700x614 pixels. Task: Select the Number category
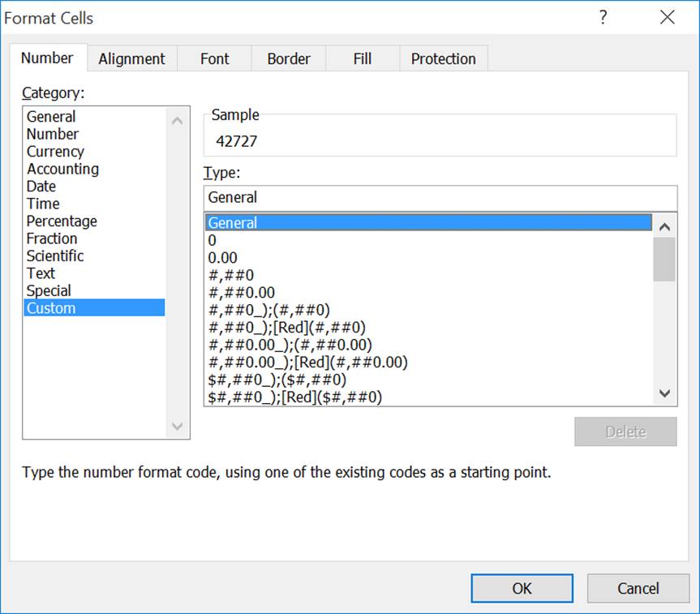tap(94, 134)
